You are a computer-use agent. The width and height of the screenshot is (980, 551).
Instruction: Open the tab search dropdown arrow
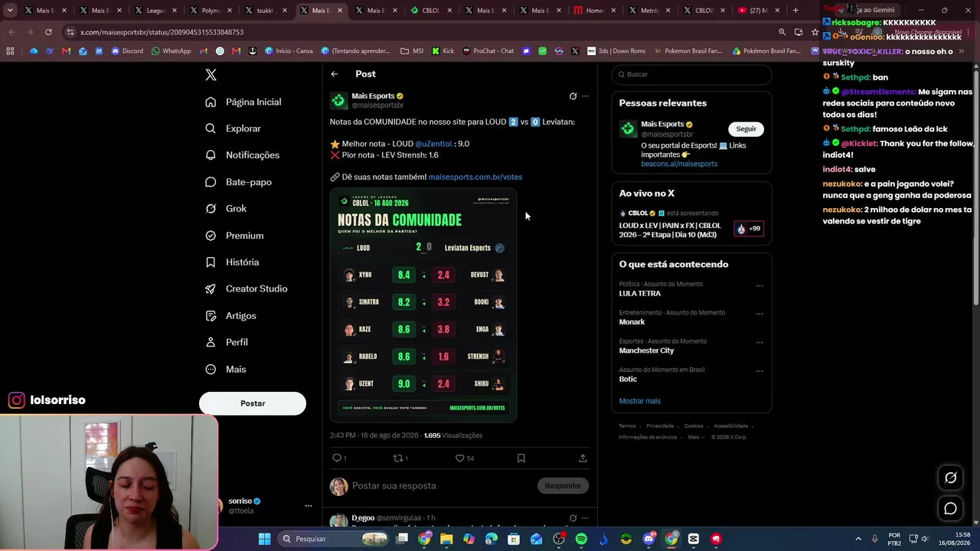click(x=10, y=11)
